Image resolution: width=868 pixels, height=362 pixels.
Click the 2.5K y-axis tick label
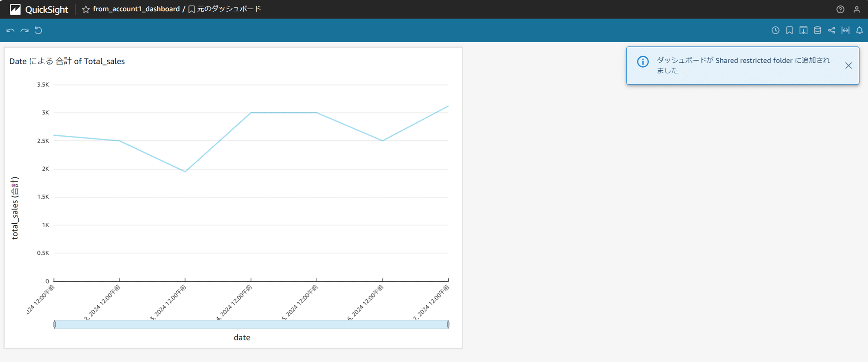click(x=43, y=141)
